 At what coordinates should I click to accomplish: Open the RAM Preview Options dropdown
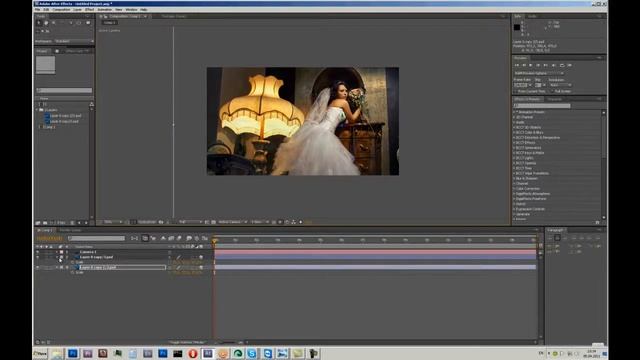539,73
